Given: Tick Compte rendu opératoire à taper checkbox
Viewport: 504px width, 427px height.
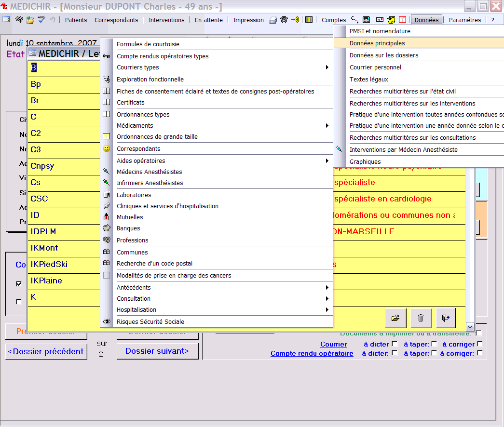Looking at the screenshot, I should (434, 353).
